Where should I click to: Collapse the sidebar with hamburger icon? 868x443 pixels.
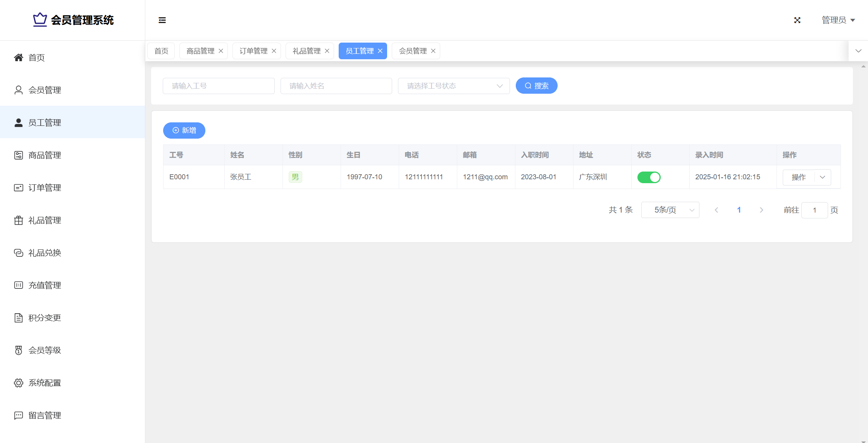point(162,20)
